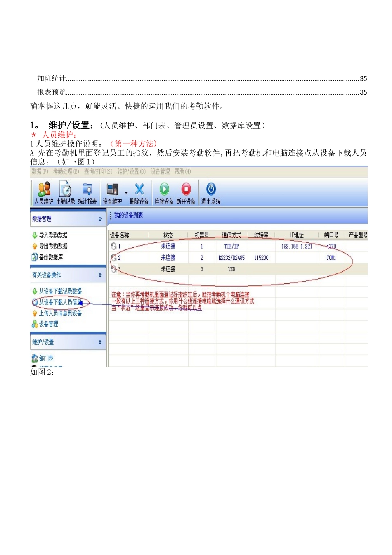
Task: Click 导出考勤数据 link
Action: pos(53,246)
